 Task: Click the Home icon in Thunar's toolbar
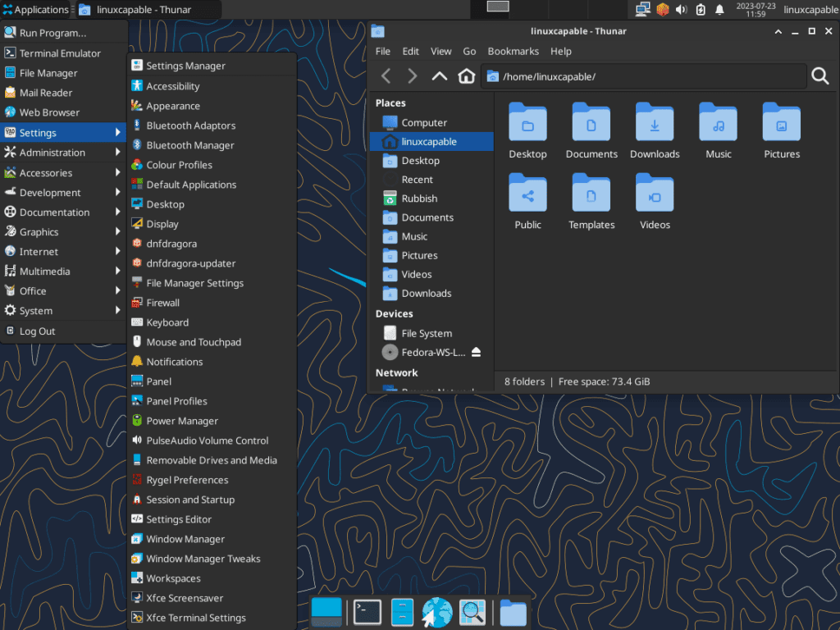466,75
